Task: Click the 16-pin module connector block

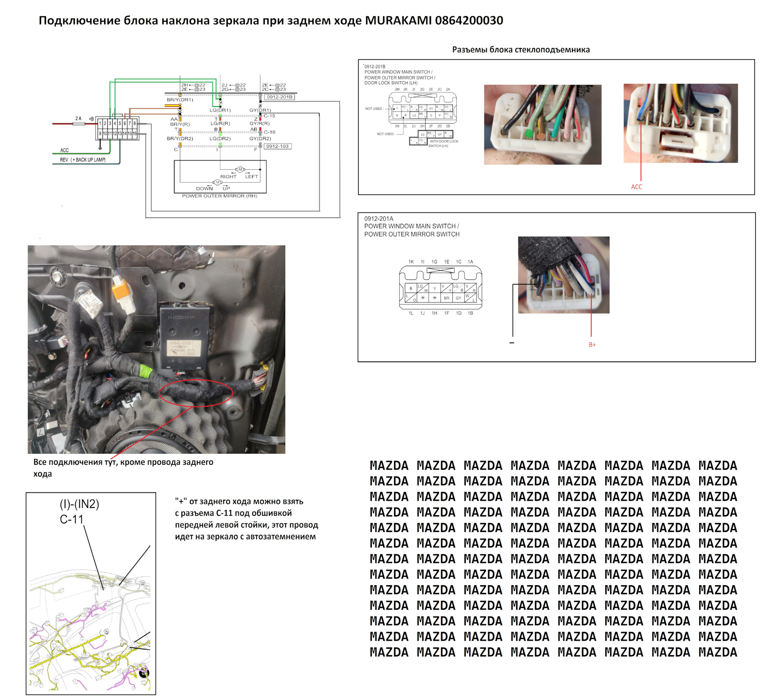Action: pyautogui.click(x=118, y=128)
